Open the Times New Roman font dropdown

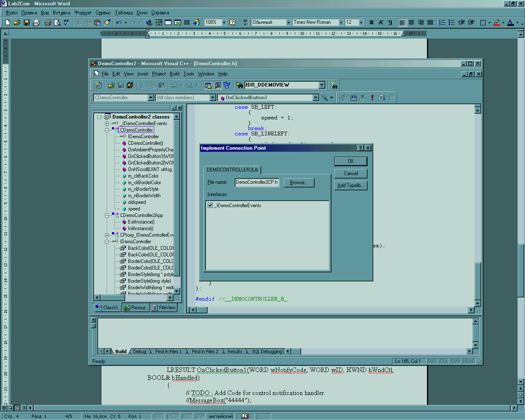(341, 23)
